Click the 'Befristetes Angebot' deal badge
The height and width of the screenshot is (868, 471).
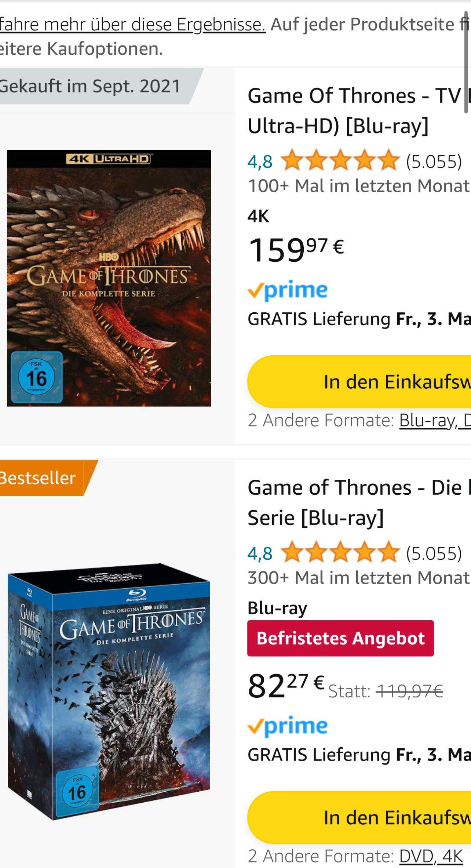(x=340, y=638)
